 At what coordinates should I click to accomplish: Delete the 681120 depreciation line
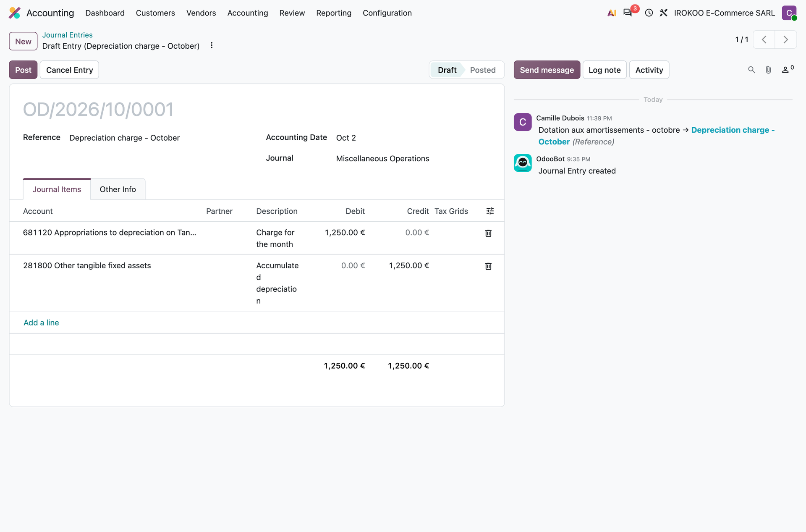(488, 233)
